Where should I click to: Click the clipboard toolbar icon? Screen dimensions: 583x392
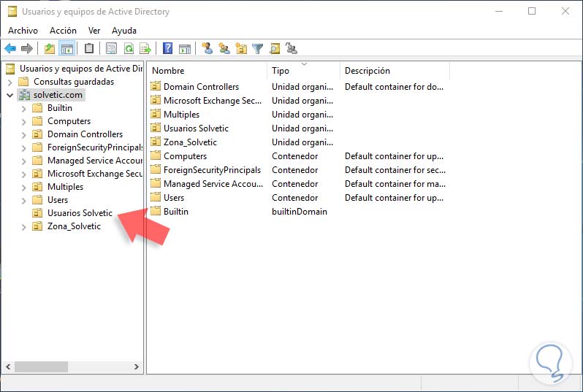tap(89, 48)
